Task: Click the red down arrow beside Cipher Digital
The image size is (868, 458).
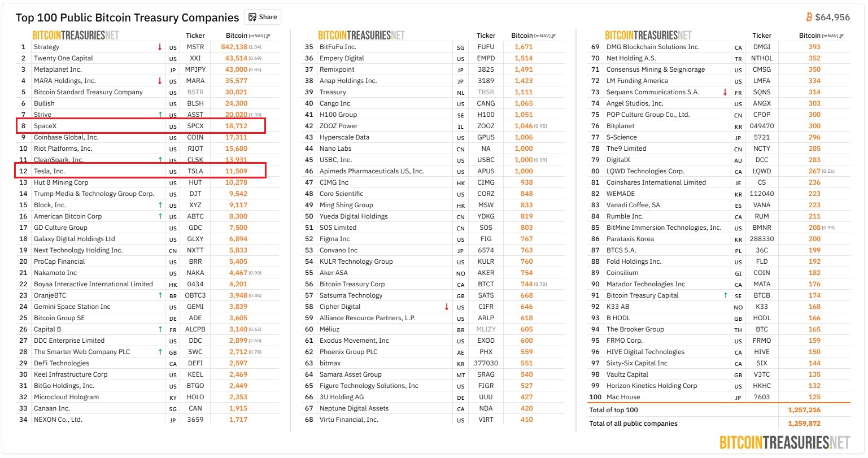Action: click(447, 307)
